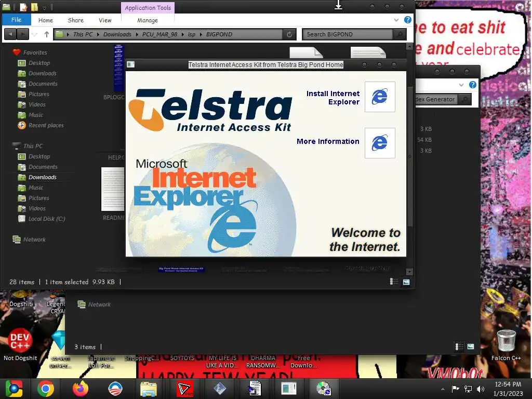Open the DEV C++ 'Not Dogshit' desktop icon
532x399 pixels.
coord(20,344)
